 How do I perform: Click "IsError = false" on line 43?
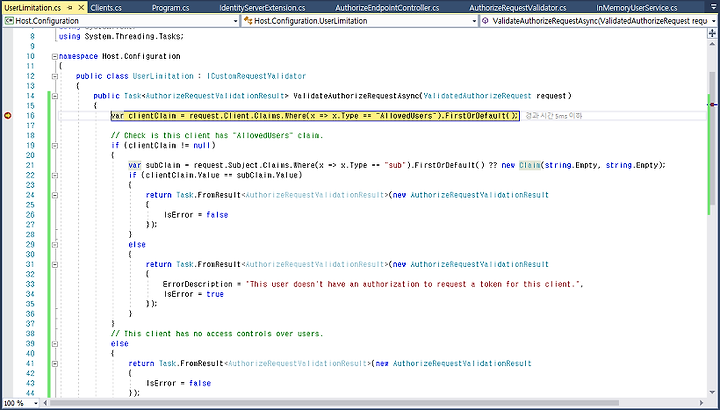[x=178, y=383]
